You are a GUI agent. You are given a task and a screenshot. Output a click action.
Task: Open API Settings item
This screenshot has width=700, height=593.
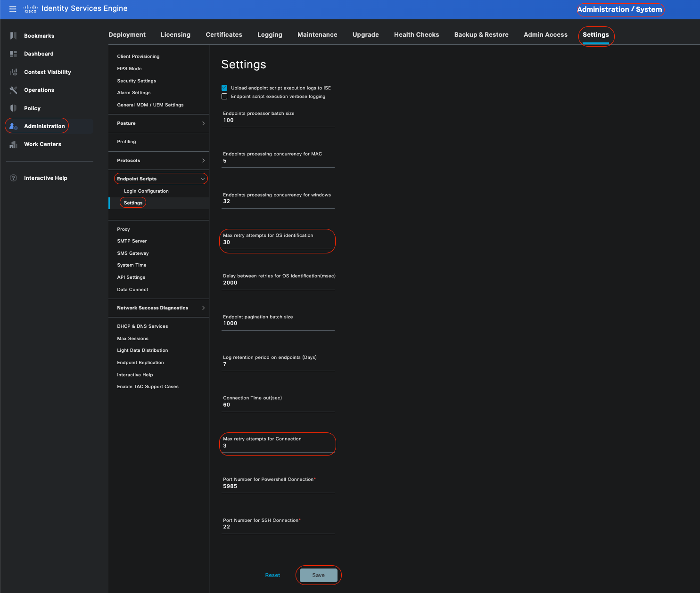click(x=131, y=277)
